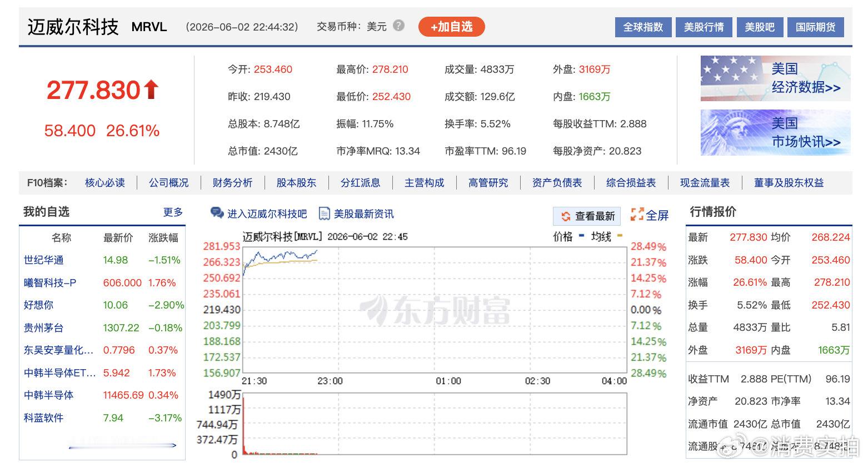Click 量比 value 5.81
Image resolution: width=868 pixels, height=467 pixels.
pos(841,327)
